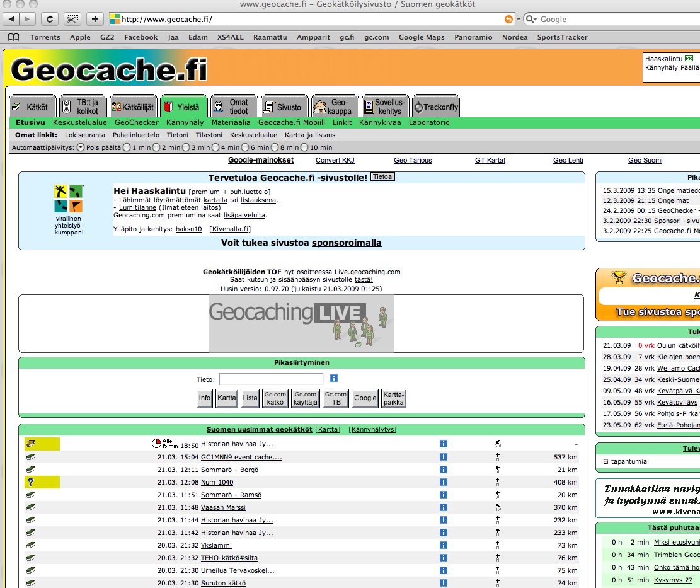Click the direction arrow for Vaasan Marssi row
The height and width of the screenshot is (588, 700).
497,507
